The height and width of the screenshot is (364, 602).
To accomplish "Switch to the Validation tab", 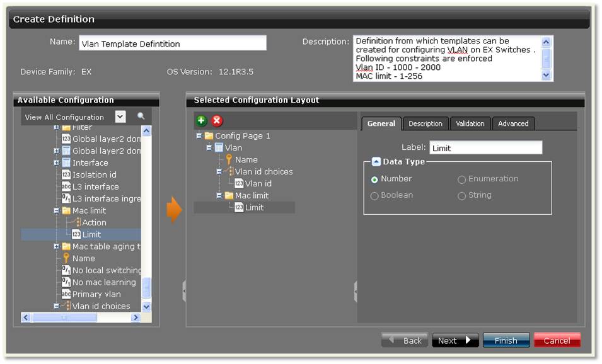I will click(470, 123).
